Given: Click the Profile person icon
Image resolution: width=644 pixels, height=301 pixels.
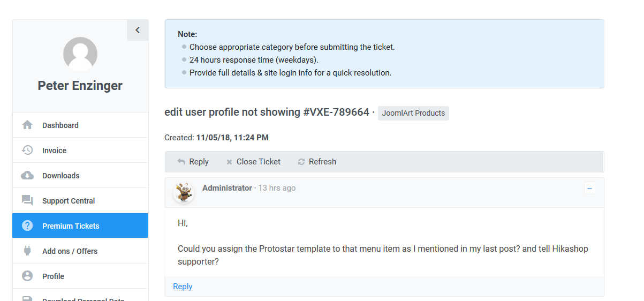Looking at the screenshot, I should point(27,276).
